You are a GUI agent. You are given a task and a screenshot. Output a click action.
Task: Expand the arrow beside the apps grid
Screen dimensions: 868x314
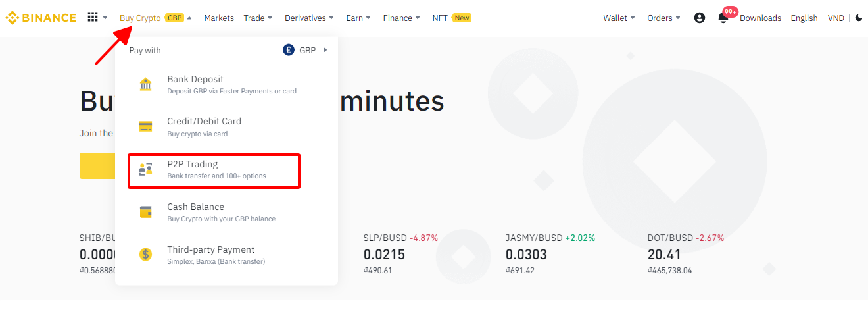105,18
